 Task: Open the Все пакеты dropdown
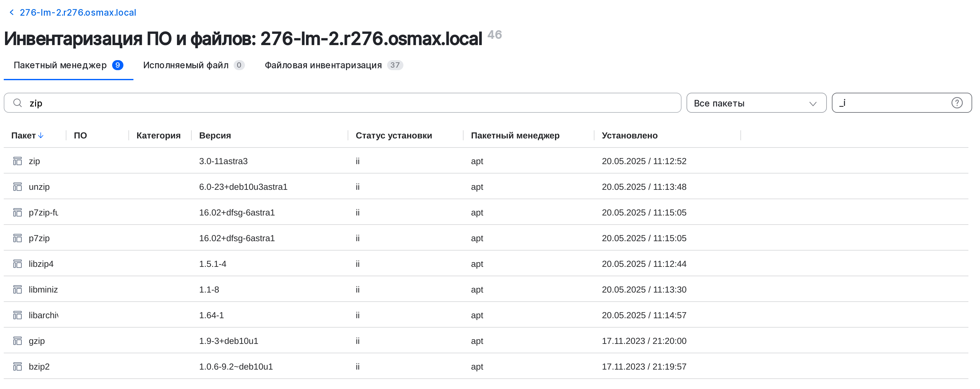point(756,103)
